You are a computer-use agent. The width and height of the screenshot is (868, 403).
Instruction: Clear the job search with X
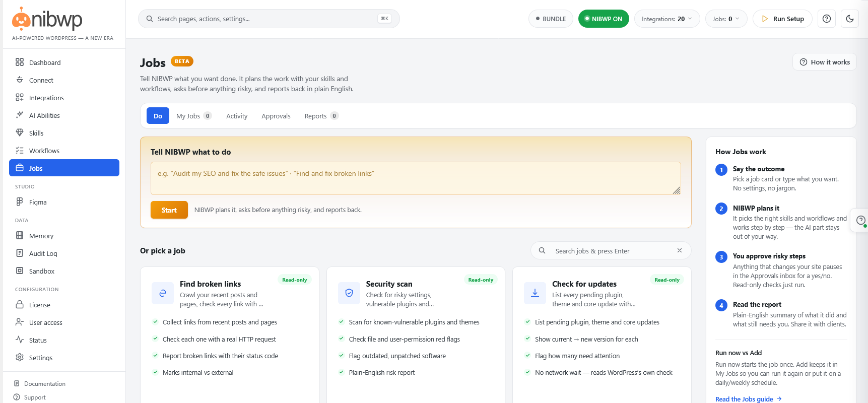(680, 250)
